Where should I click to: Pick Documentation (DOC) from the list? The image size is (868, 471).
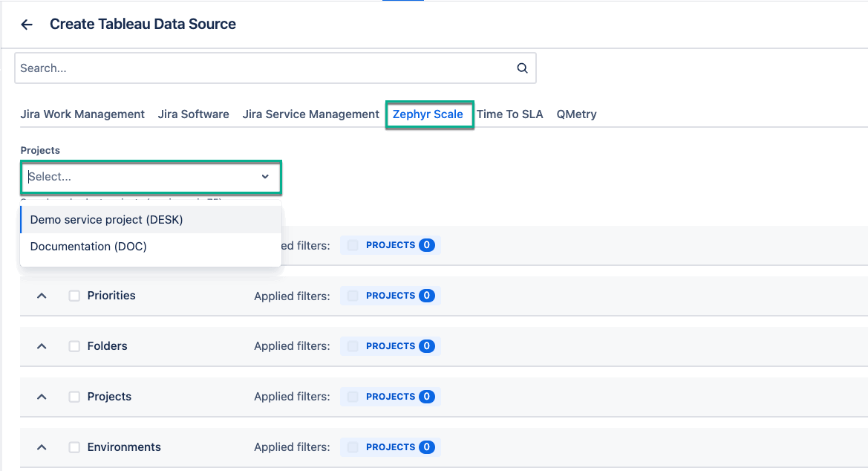pos(88,247)
